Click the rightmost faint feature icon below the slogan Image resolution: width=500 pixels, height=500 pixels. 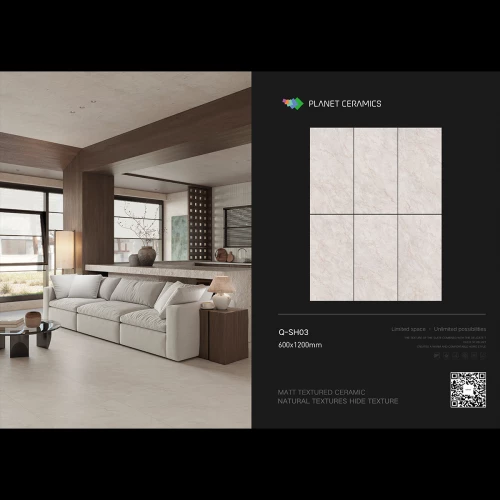[483, 356]
